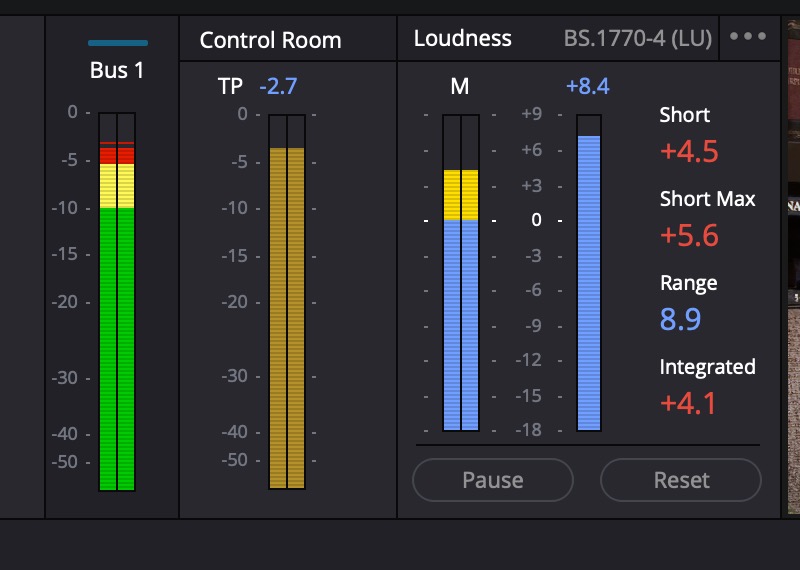Pause the loudness measurement
The image size is (800, 570).
(492, 480)
